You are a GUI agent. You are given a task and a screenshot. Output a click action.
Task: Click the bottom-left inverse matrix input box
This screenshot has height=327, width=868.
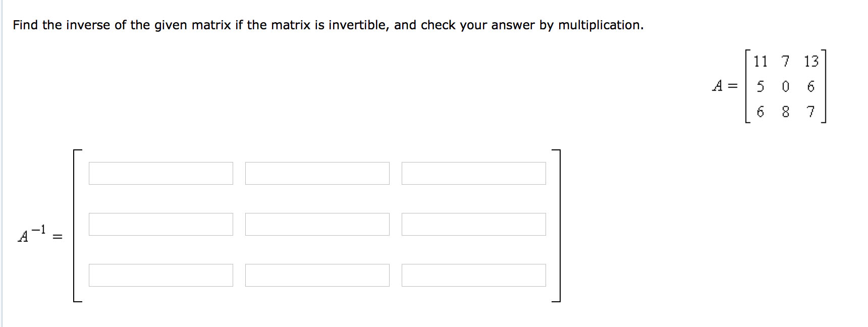tap(161, 275)
